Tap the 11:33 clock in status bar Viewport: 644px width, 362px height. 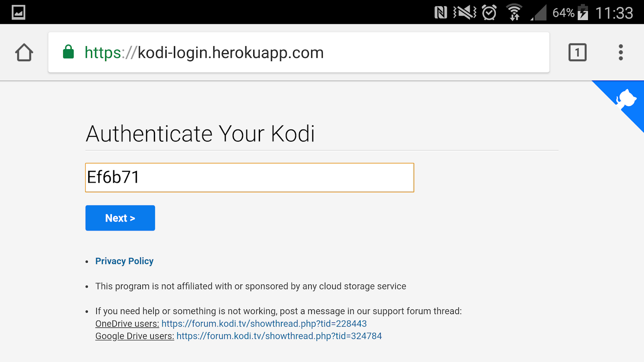coord(614,13)
